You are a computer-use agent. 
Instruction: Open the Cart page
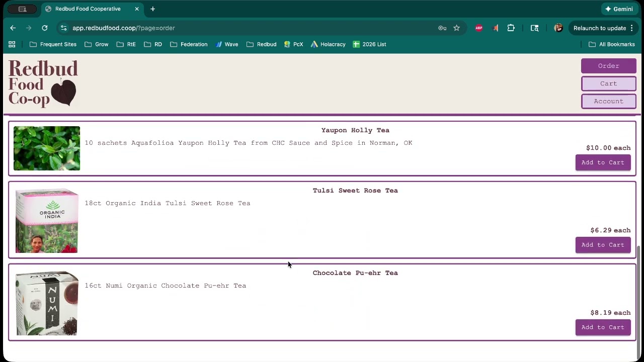tap(608, 83)
